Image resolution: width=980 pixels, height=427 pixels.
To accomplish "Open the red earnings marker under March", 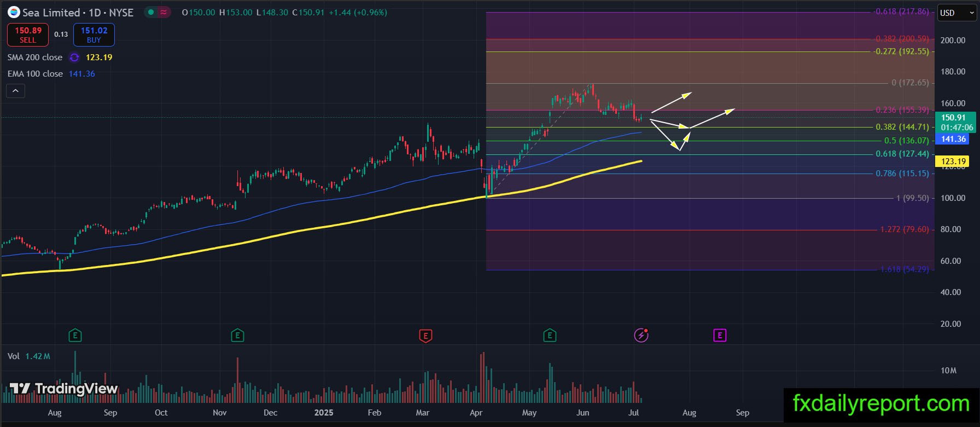I will [425, 336].
